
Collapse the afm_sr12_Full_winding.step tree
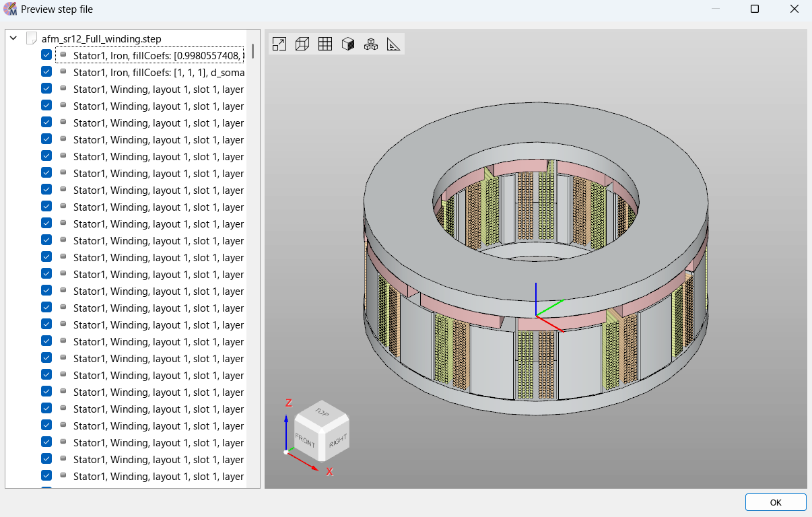(x=13, y=38)
